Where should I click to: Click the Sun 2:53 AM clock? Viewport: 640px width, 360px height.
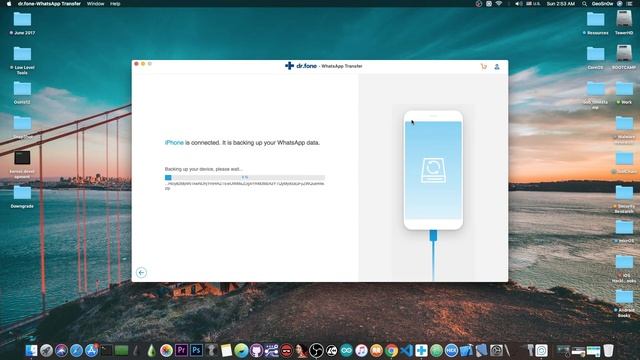(x=560, y=4)
